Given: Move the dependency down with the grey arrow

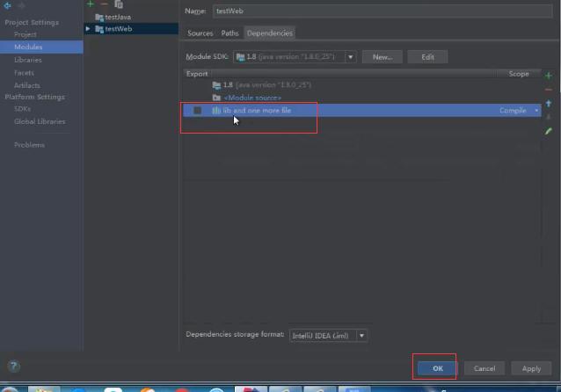Looking at the screenshot, I should point(549,117).
